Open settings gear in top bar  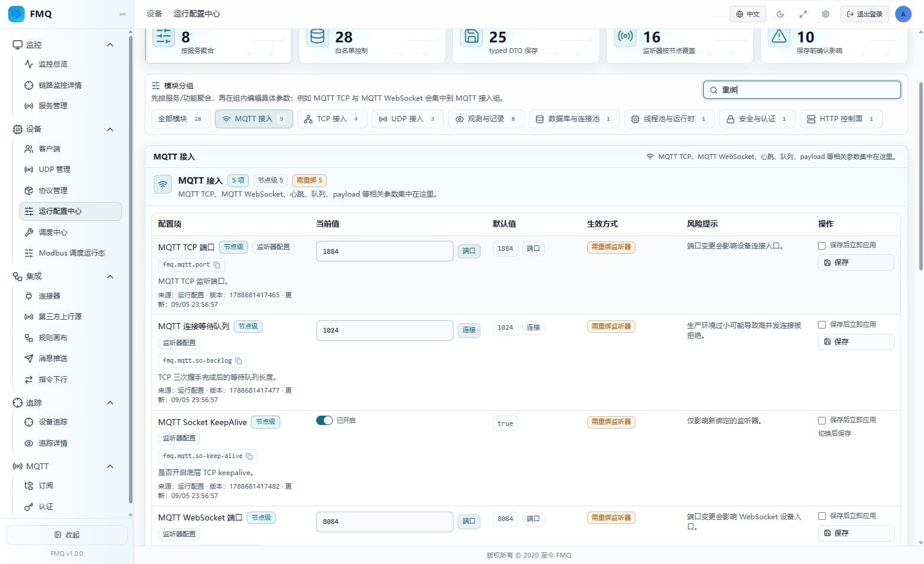coord(826,14)
